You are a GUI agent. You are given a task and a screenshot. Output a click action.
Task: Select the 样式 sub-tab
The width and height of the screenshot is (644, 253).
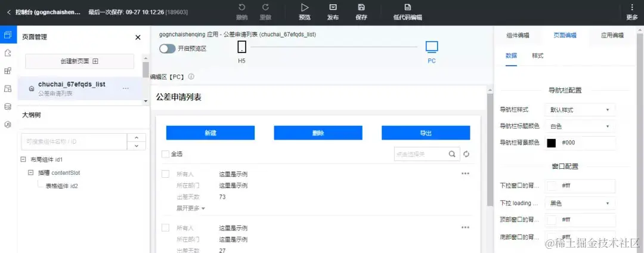click(x=537, y=56)
